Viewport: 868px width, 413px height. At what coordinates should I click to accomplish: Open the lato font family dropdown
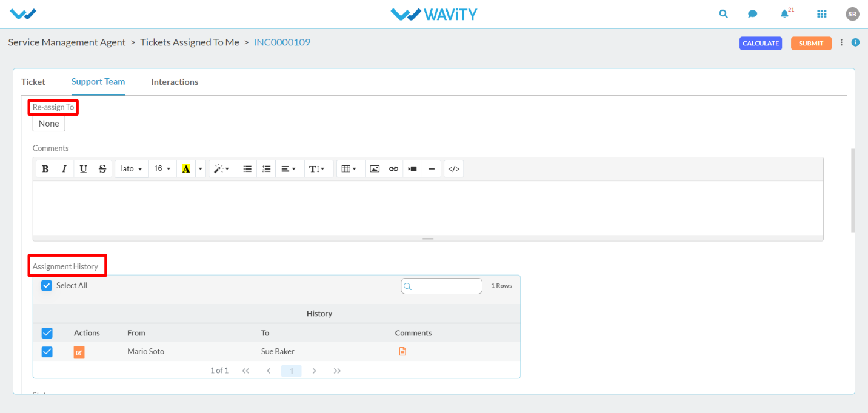coord(132,169)
